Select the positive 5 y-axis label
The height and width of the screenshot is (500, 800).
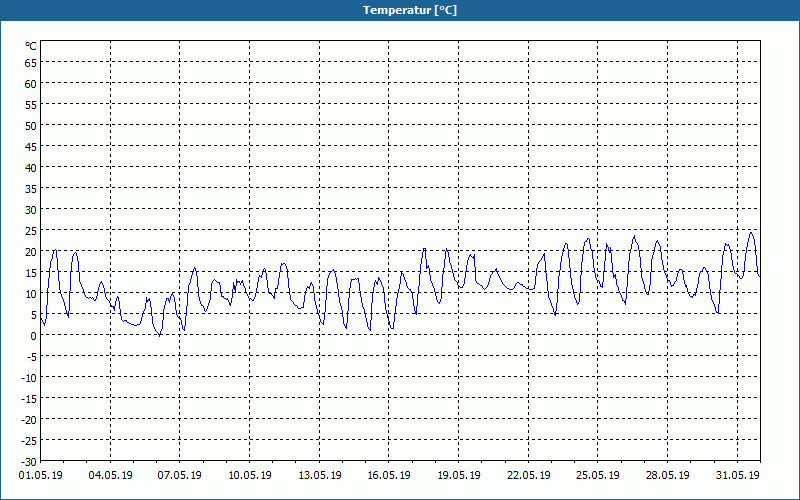click(x=34, y=315)
